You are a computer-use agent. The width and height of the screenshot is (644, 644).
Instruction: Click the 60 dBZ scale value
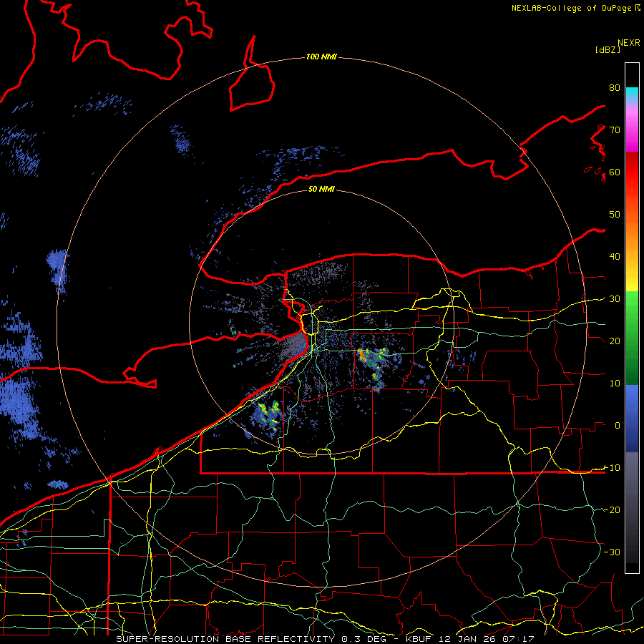(615, 172)
